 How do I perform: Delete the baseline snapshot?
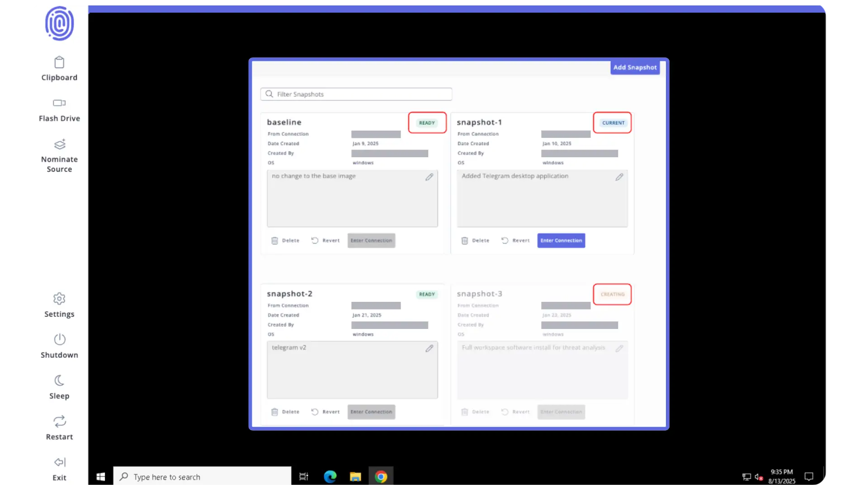(x=285, y=240)
